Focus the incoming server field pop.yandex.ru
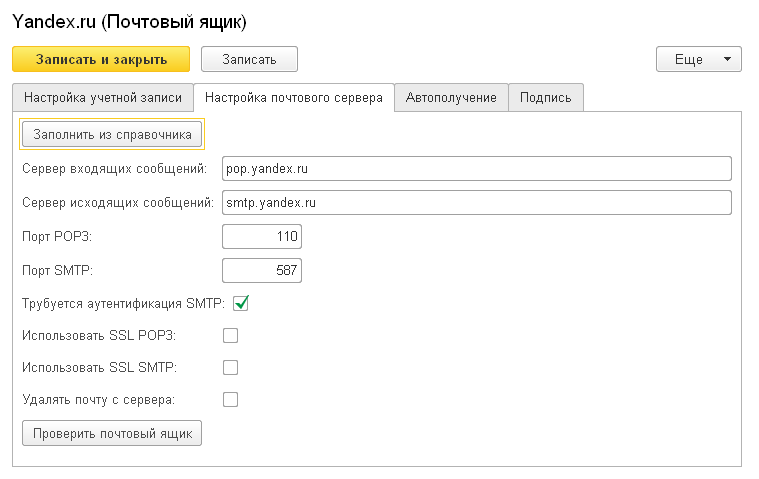 pos(477,168)
